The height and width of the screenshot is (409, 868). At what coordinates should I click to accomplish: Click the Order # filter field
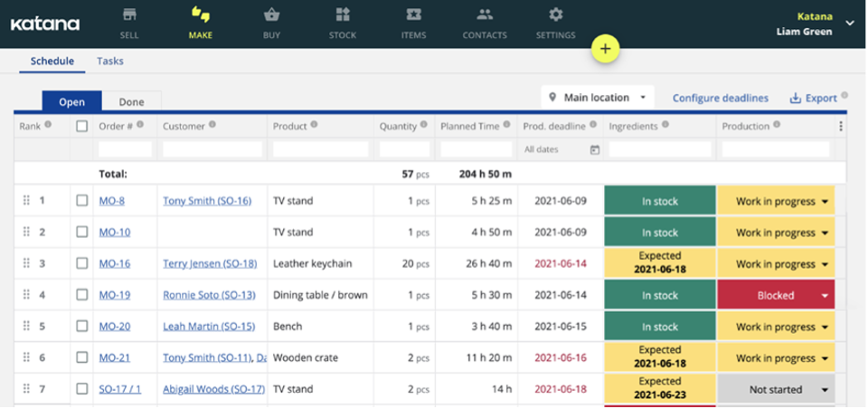(x=125, y=149)
